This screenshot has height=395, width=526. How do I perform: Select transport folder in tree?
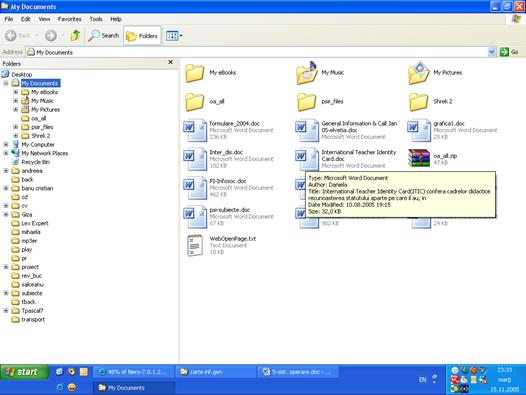(33, 319)
